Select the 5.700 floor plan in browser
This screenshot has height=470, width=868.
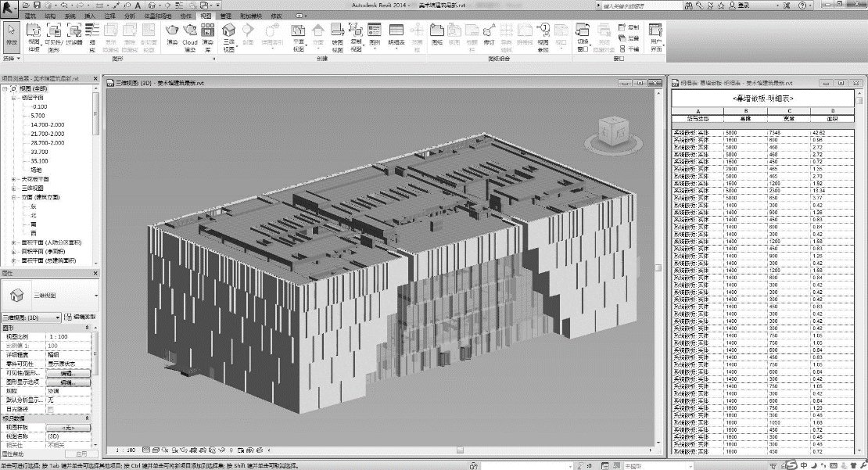click(38, 116)
